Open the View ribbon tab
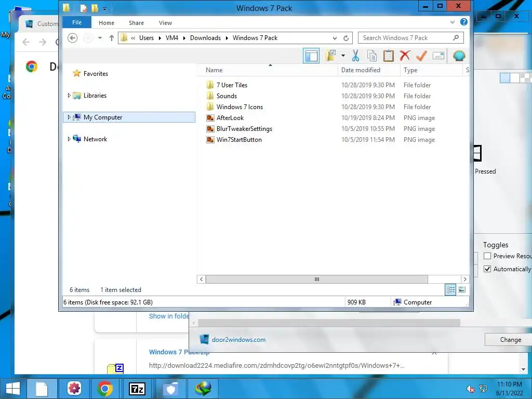 coord(165,23)
